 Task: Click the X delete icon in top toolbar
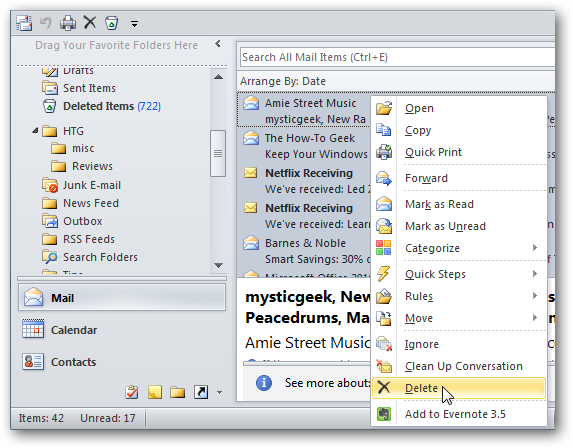(x=90, y=22)
